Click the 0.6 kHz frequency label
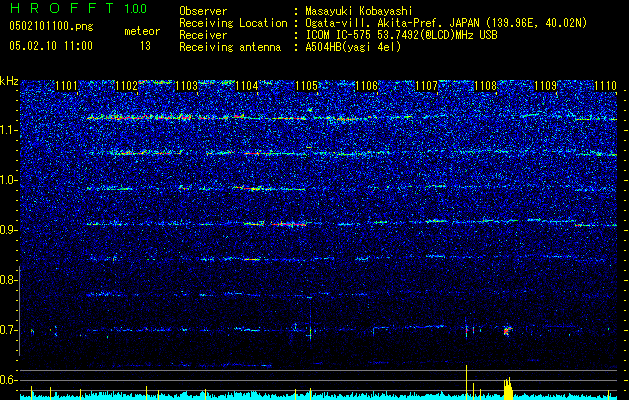The width and height of the screenshot is (629, 400). click(8, 380)
